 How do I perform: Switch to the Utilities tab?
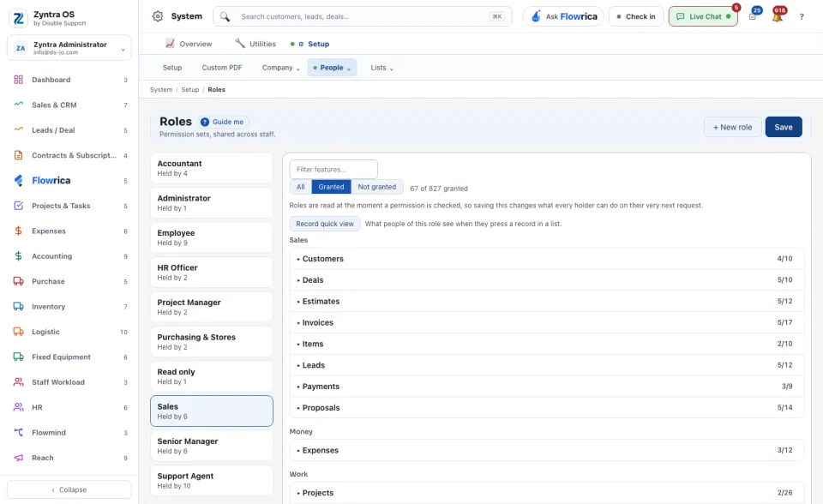pos(255,44)
